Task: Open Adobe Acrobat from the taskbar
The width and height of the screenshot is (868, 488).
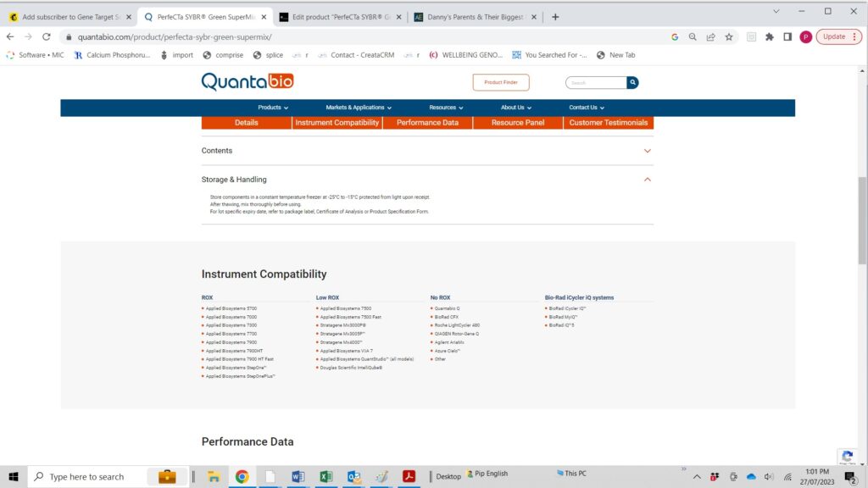Action: coord(409,476)
